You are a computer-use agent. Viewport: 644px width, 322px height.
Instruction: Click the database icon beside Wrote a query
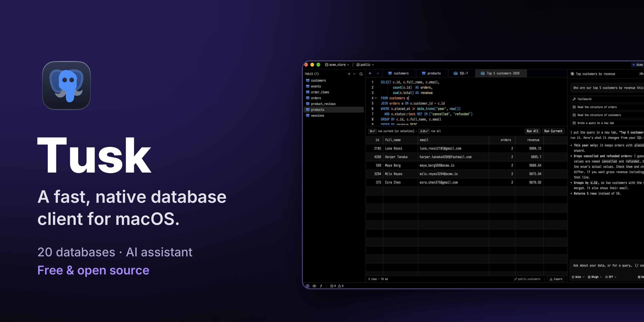[x=574, y=123]
